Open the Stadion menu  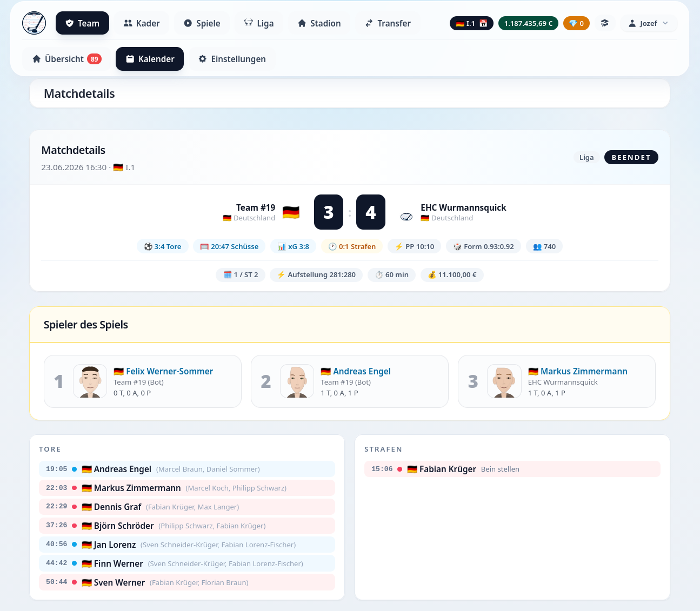coord(319,23)
